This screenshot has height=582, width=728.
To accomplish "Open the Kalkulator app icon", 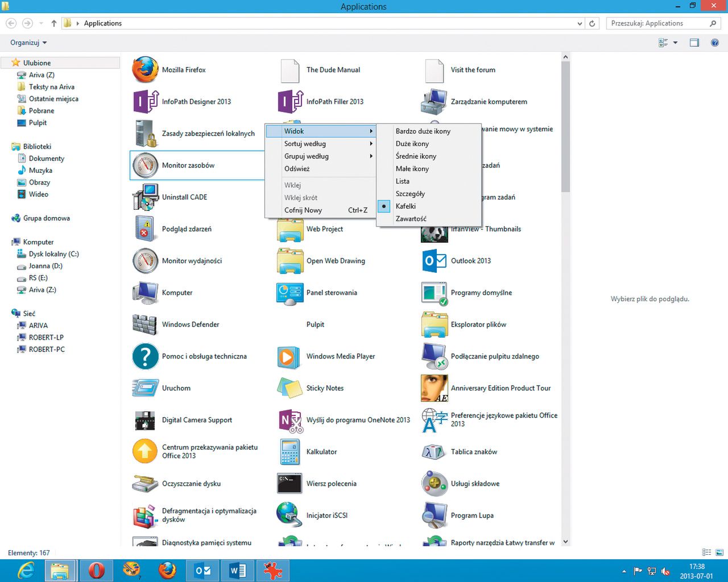I will click(289, 452).
